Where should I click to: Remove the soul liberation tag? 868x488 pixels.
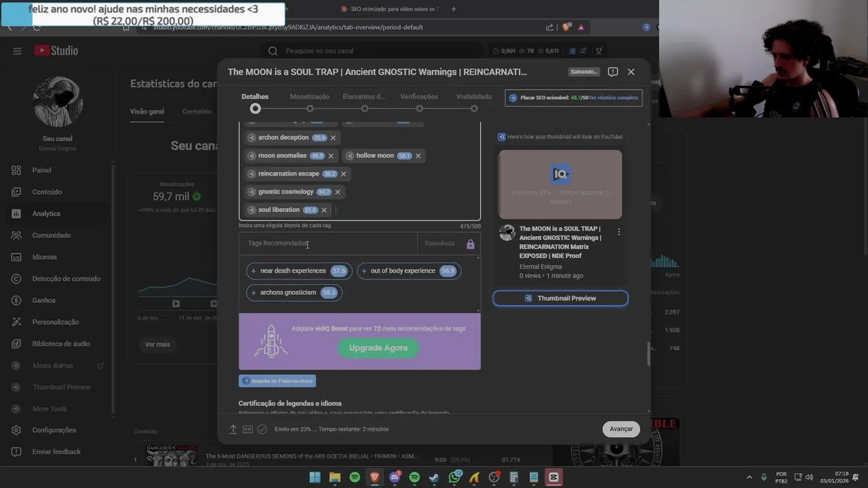(x=324, y=210)
